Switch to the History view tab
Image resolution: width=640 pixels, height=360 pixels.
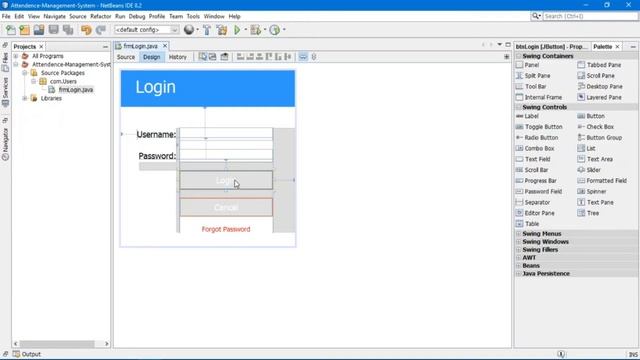(178, 57)
